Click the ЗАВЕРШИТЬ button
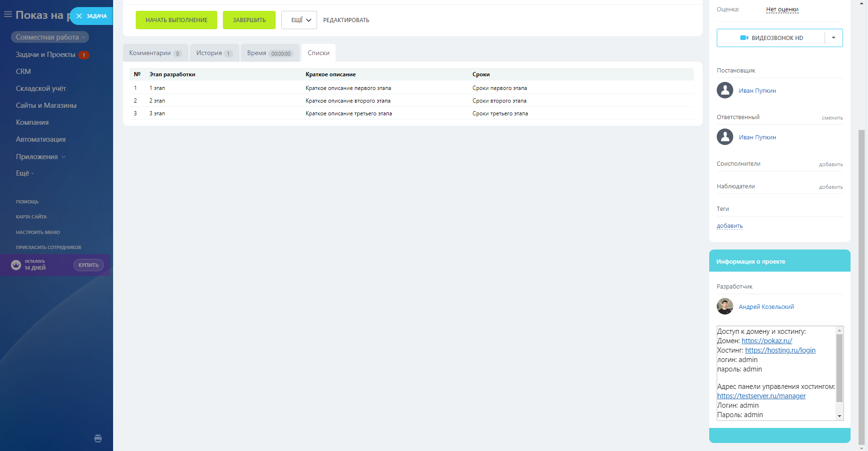The height and width of the screenshot is (451, 868). click(x=249, y=20)
